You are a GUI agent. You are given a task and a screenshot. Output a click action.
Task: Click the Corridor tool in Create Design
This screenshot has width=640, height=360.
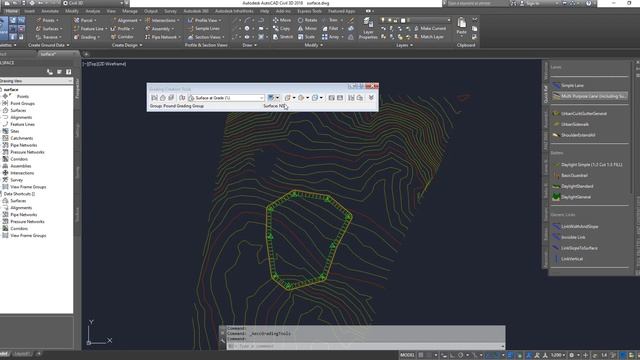tap(122, 37)
